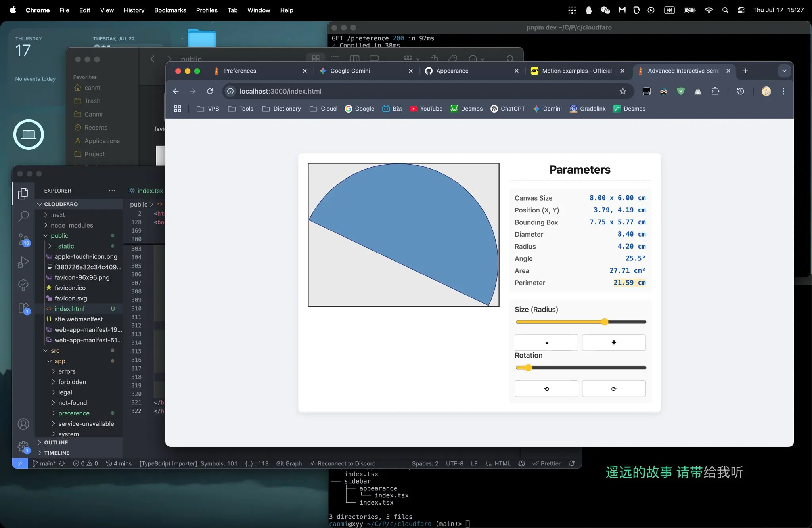Viewport: 812px width, 528px height.
Task: Bookmark this page with star icon
Action: tap(623, 91)
